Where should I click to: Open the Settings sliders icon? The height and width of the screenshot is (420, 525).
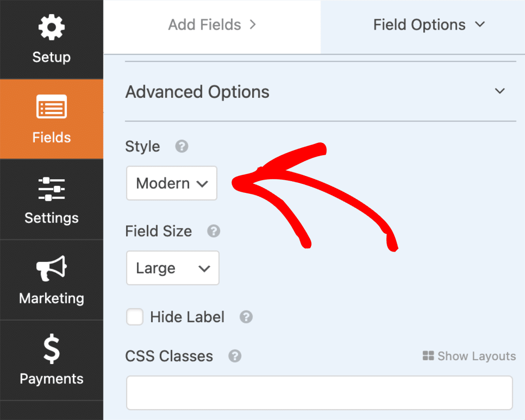click(52, 189)
